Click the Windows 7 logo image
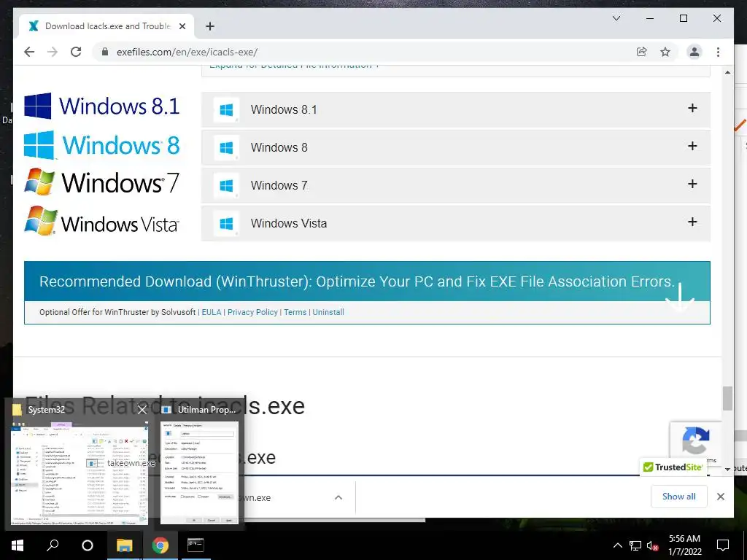The image size is (747, 560). click(102, 182)
